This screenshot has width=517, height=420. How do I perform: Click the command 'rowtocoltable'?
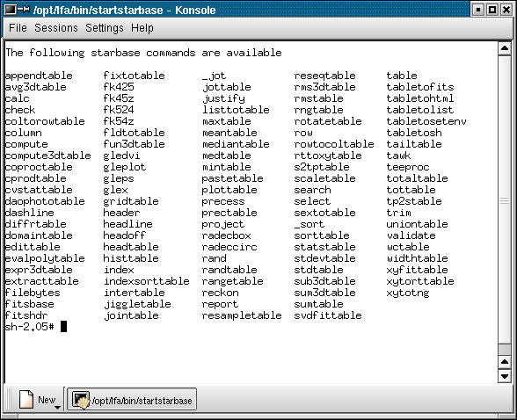pyautogui.click(x=334, y=144)
